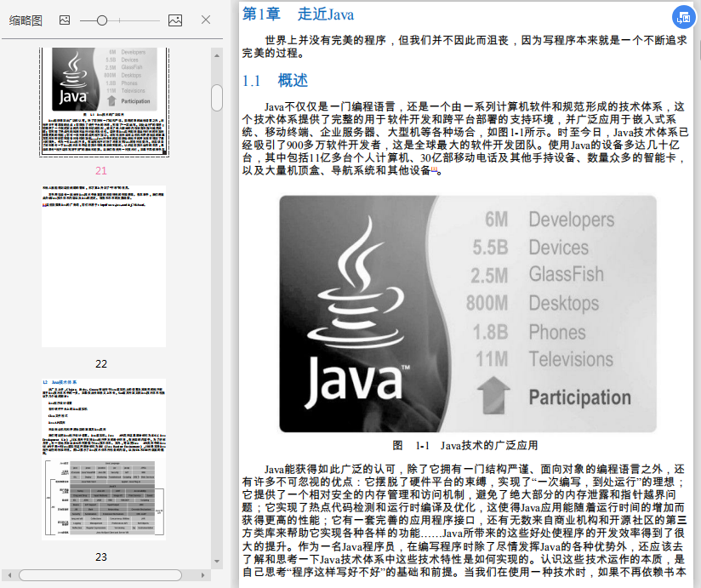The height and width of the screenshot is (588, 701).
Task: Close the thumbnail panel with the X
Action: 206,20
